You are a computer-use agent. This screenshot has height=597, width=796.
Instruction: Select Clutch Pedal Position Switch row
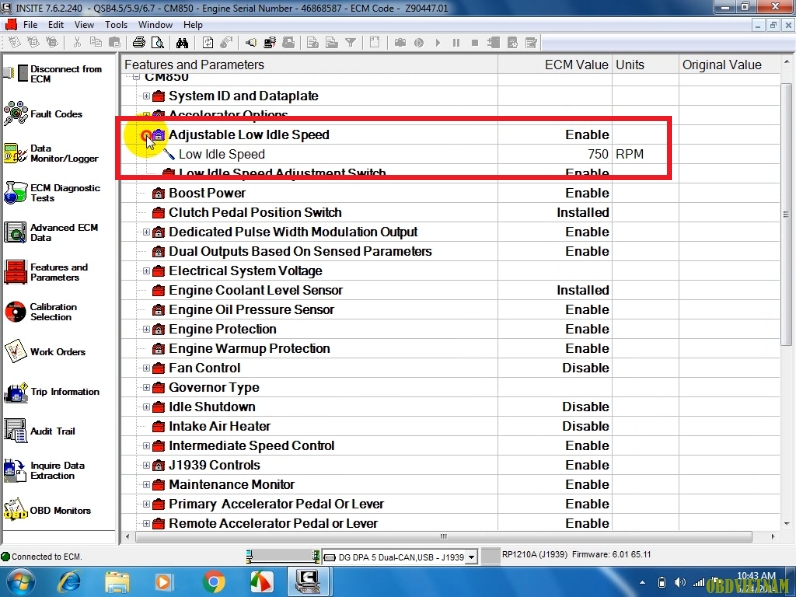point(450,212)
